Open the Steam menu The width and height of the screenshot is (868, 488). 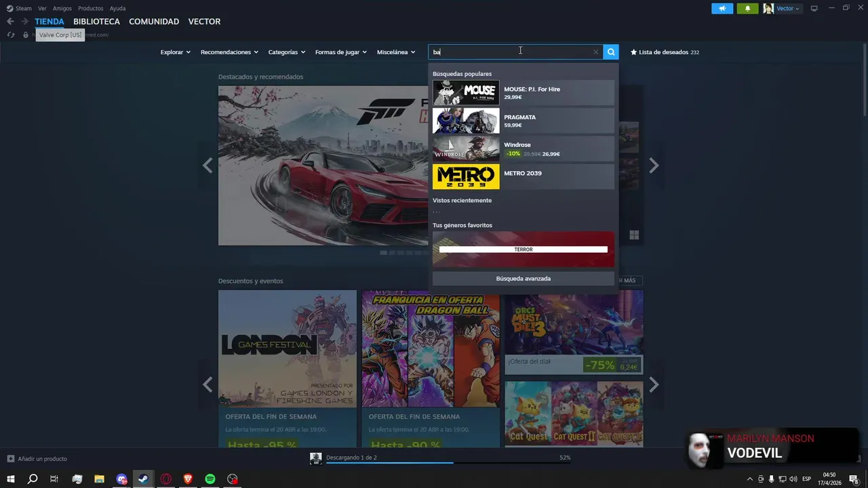[x=24, y=8]
